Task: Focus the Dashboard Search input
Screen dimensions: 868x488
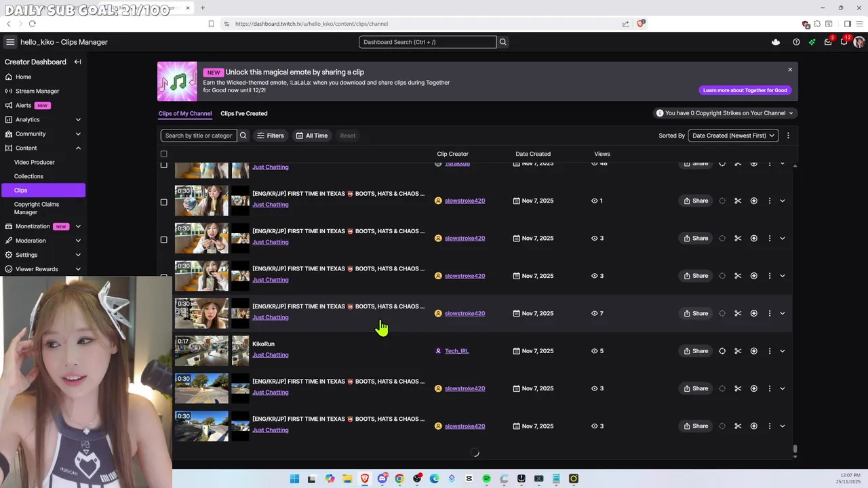Action: point(427,42)
